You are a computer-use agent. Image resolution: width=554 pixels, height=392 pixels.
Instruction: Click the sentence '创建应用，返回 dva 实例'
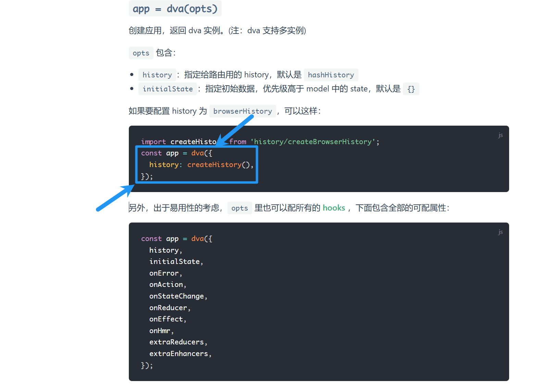[x=175, y=30]
